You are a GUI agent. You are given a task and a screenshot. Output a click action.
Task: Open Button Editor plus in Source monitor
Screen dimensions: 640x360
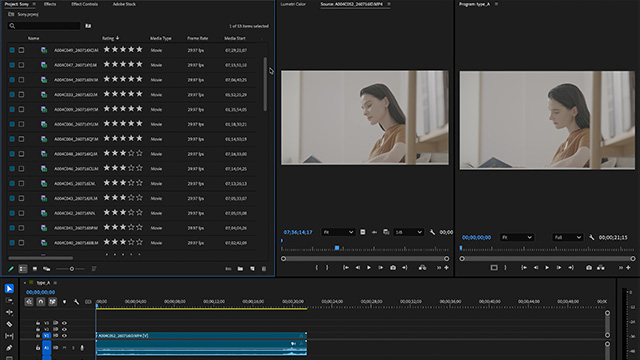[447, 268]
